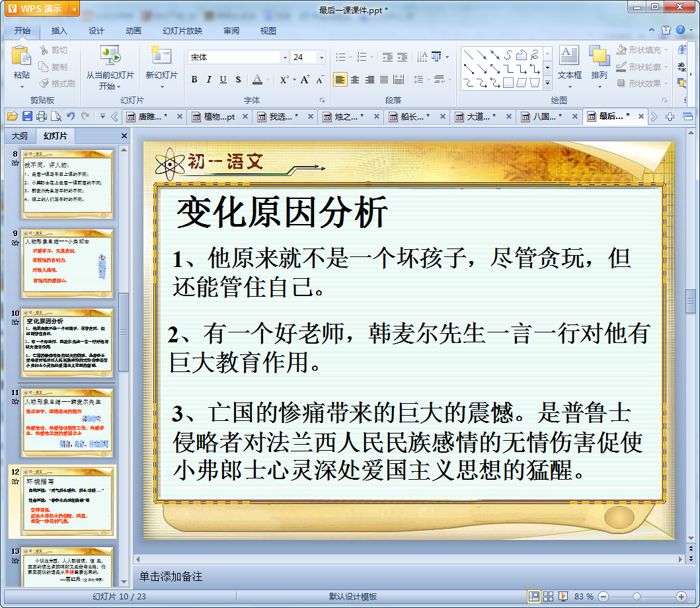
Task: Justify the paragraph text
Action: (x=384, y=79)
